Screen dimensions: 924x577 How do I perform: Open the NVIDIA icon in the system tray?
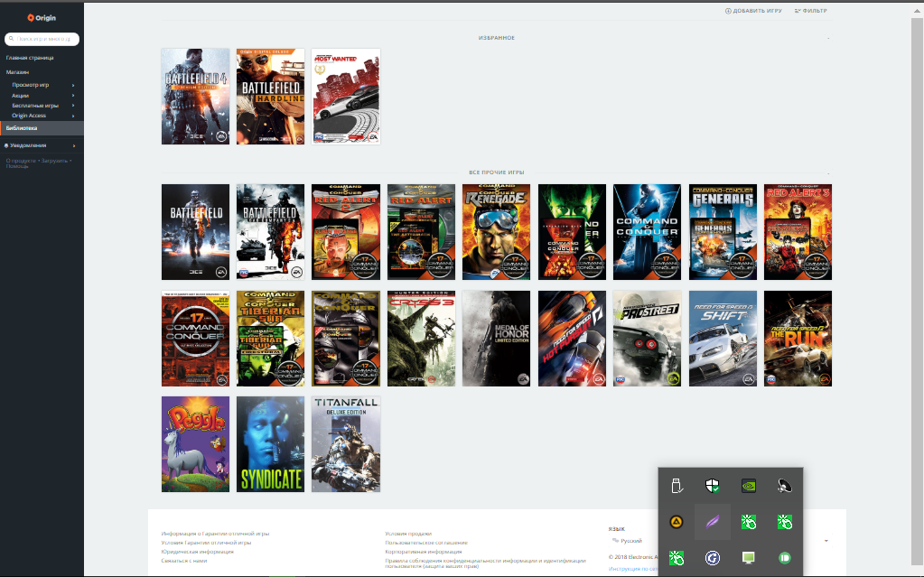748,486
